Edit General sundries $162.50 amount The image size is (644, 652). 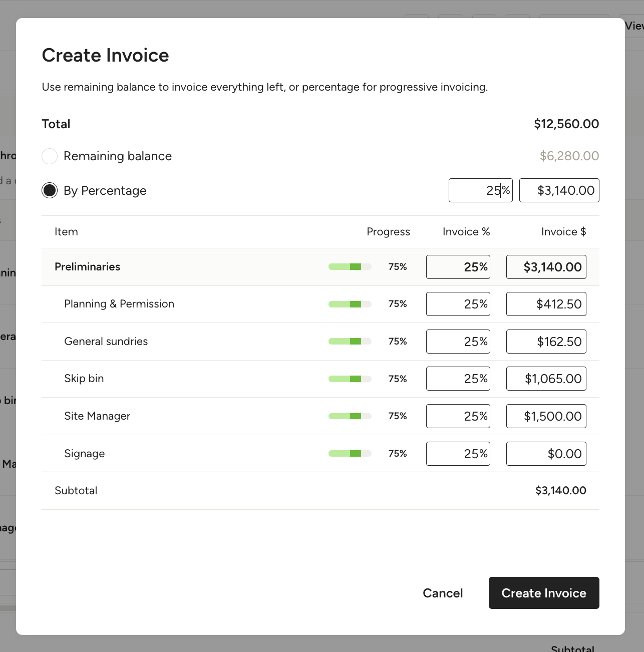click(x=546, y=342)
